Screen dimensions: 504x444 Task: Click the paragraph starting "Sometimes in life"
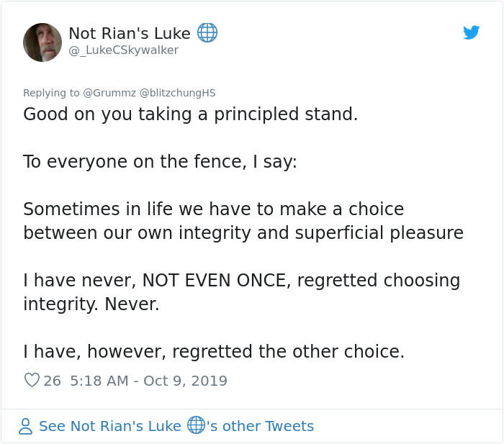point(243,221)
